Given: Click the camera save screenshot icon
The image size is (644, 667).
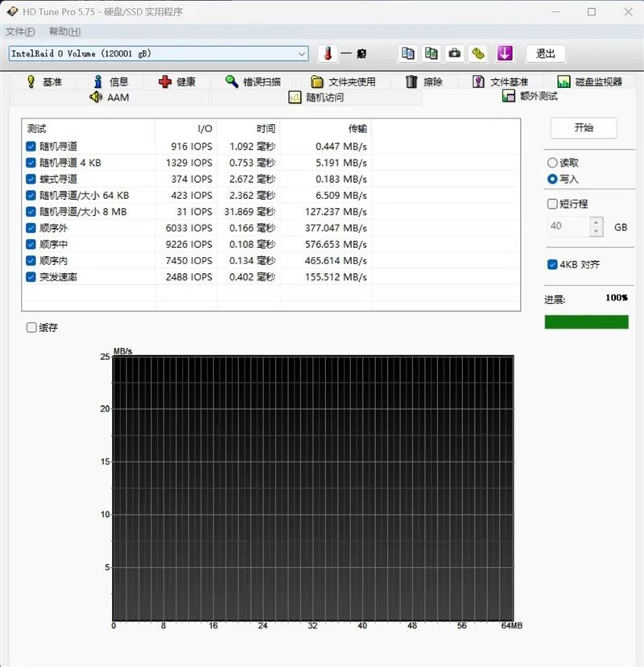Looking at the screenshot, I should click(454, 54).
